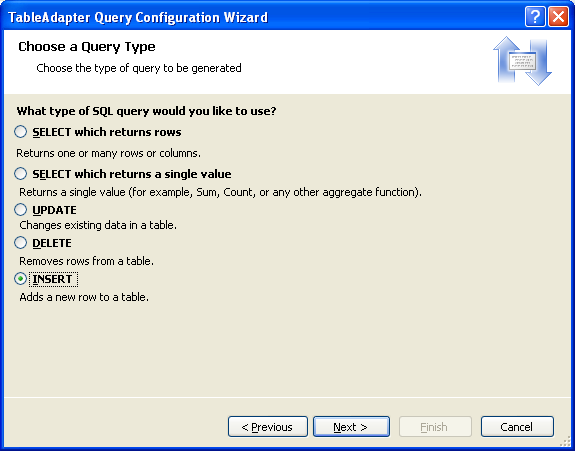This screenshot has height=451, width=575.
Task: Pick the UPDATE query type
Action: [x=21, y=210]
